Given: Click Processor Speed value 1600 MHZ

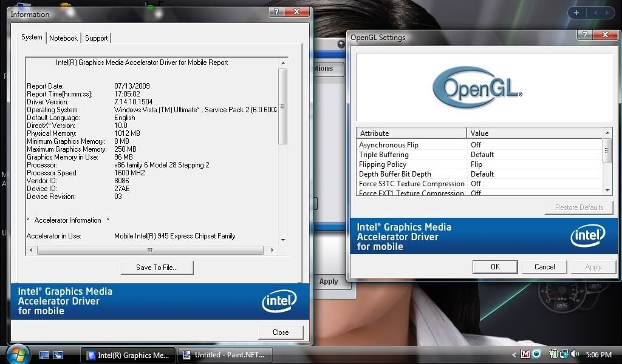Looking at the screenshot, I should pos(130,173).
